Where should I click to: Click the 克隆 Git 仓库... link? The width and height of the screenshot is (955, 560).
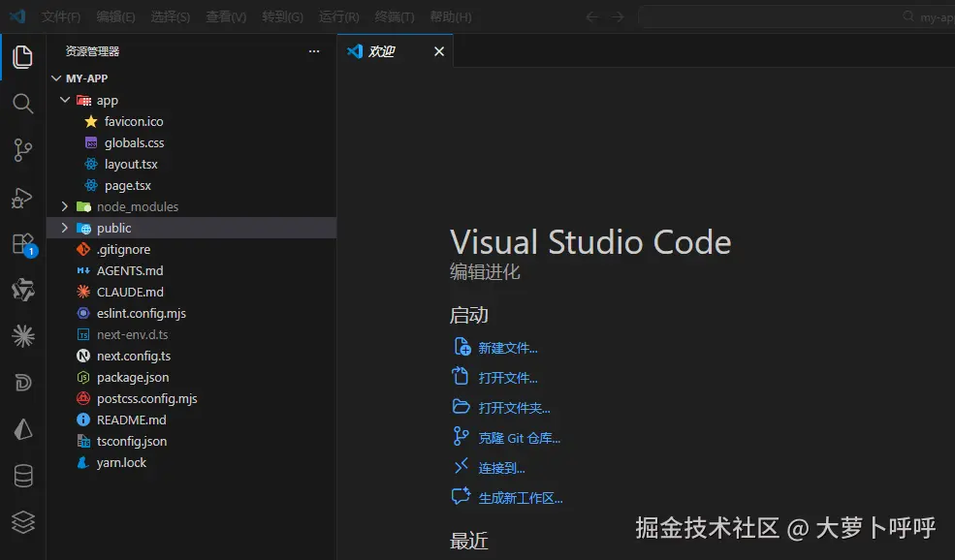[520, 438]
